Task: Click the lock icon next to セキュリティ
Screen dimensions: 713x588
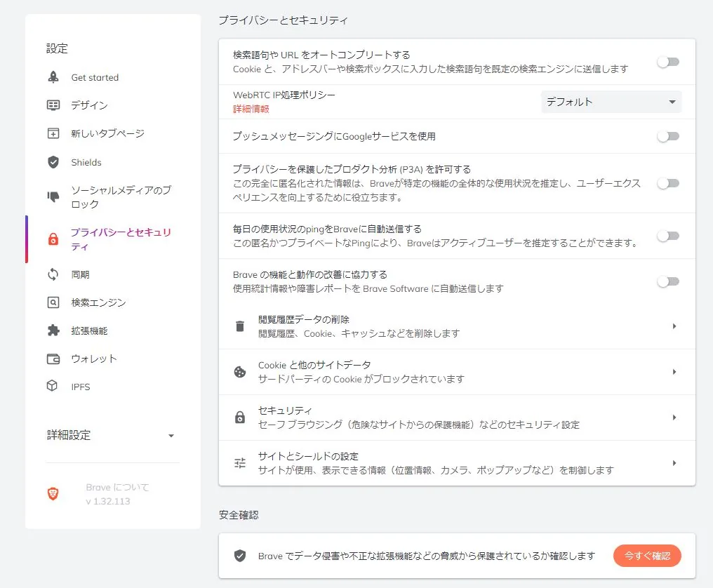Action: pos(239,417)
